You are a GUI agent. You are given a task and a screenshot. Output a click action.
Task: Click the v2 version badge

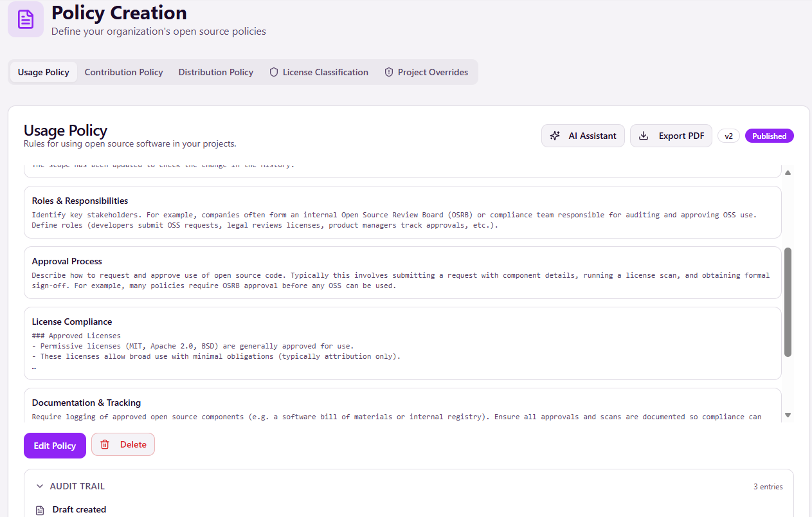[x=728, y=136]
